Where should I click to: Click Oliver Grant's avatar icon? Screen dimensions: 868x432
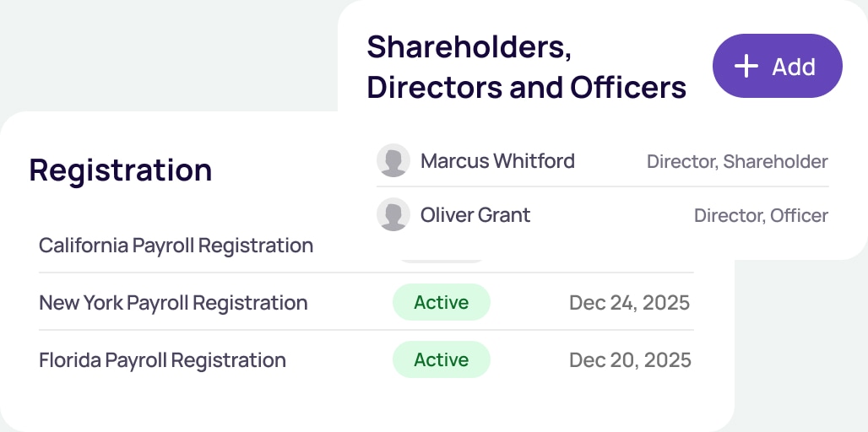[393, 215]
